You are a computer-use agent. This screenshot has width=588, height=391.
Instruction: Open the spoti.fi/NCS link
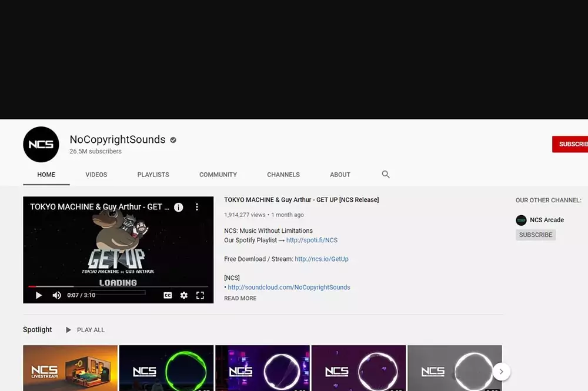click(x=312, y=240)
